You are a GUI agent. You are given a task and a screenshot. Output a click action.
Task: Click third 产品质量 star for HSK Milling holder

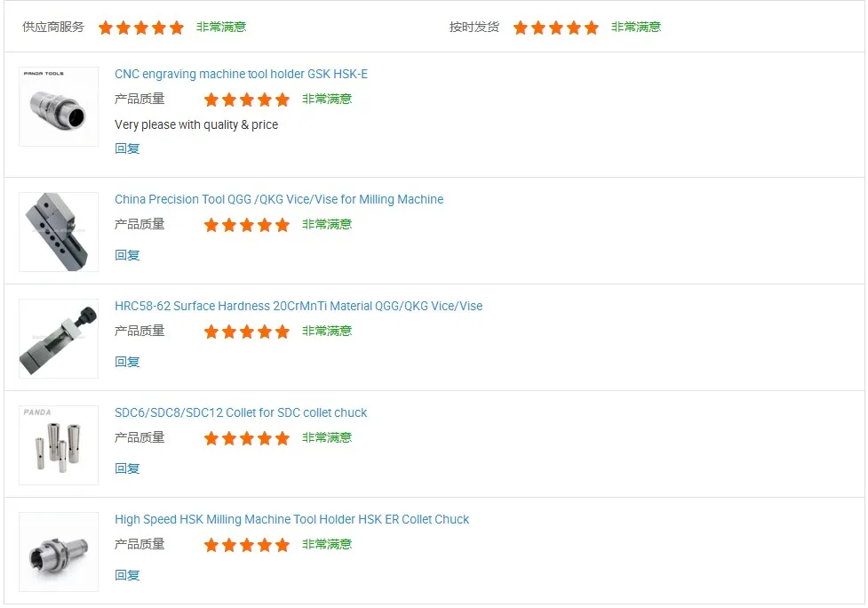click(x=247, y=545)
